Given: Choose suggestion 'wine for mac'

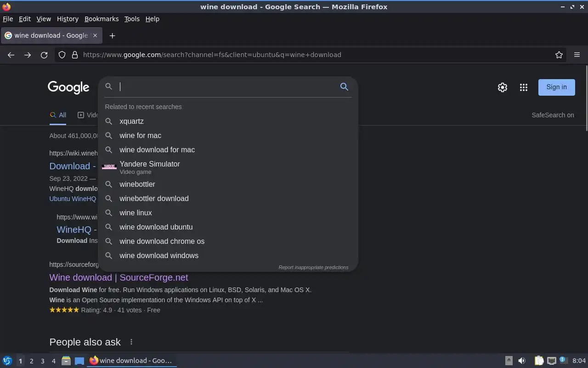Looking at the screenshot, I should [228, 135].
